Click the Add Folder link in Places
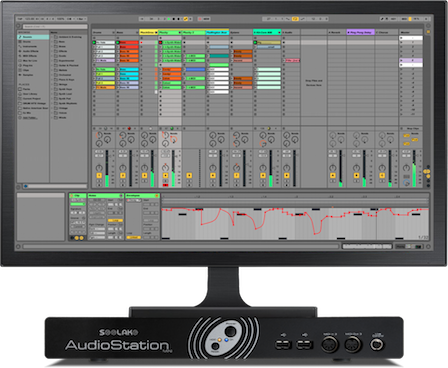 click(30, 117)
